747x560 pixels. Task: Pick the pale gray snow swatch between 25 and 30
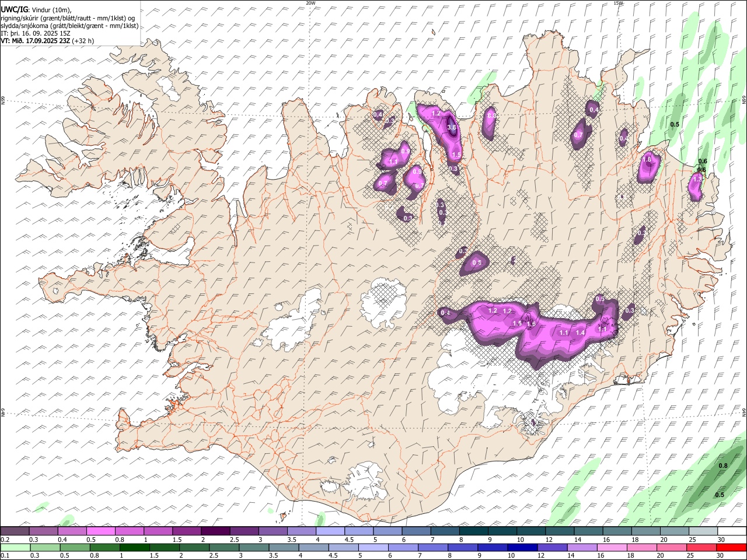click(704, 531)
